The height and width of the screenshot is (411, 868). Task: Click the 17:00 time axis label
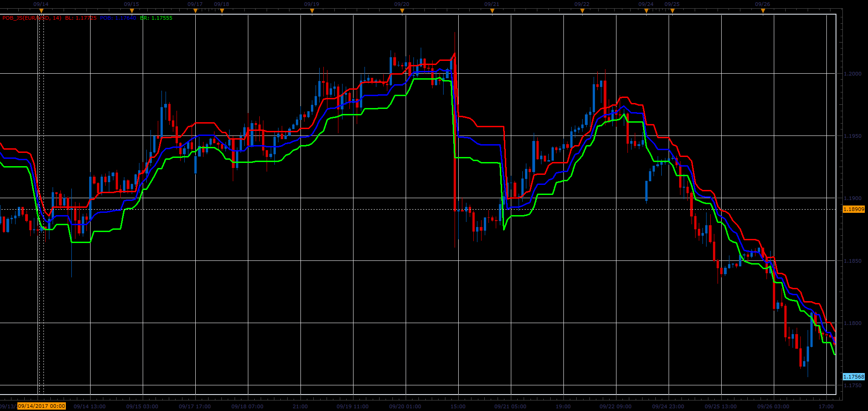[826, 406]
